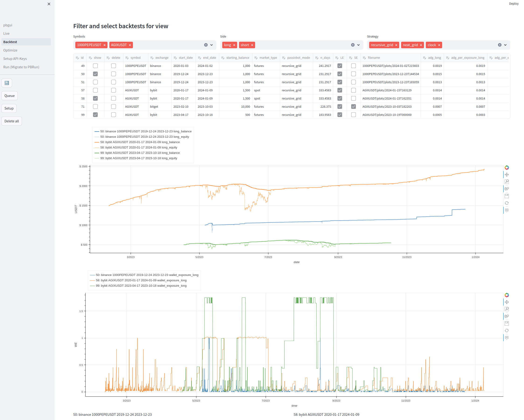Image resolution: width=524 pixels, height=420 pixels.
Task: Click the Delete all button
Action: click(11, 121)
